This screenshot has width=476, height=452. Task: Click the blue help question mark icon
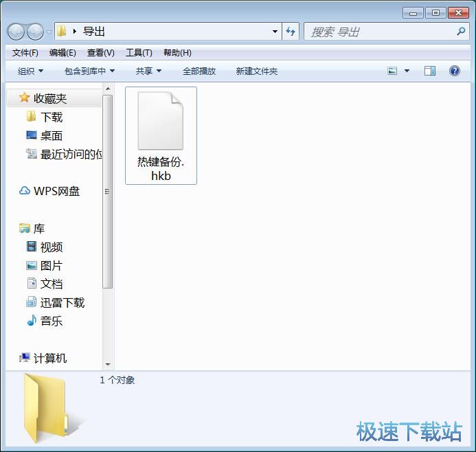(455, 71)
